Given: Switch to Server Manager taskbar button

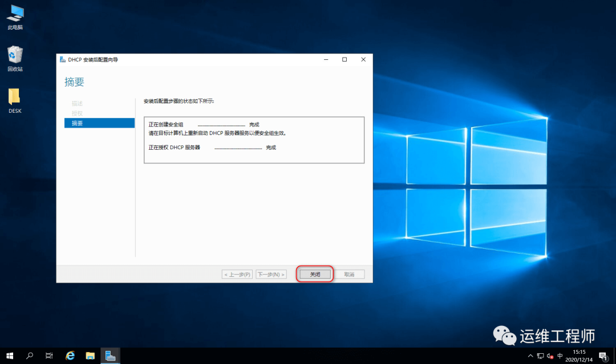Looking at the screenshot, I should (111, 356).
